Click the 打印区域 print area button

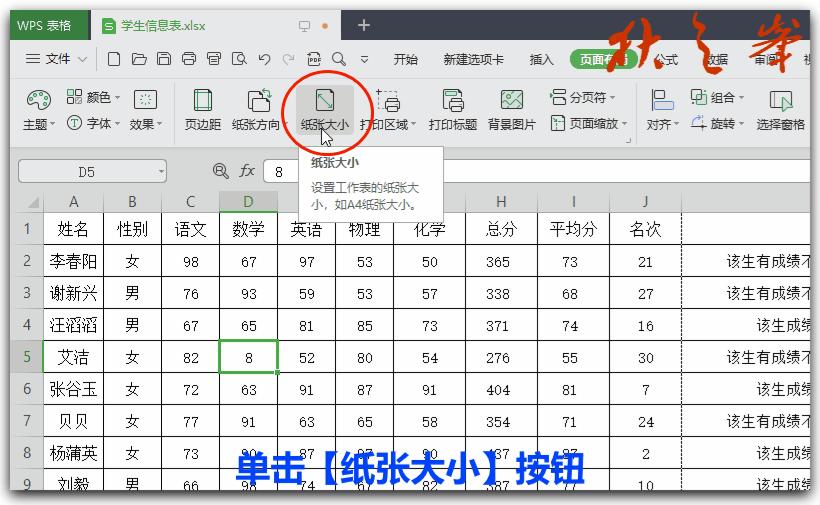point(388,110)
